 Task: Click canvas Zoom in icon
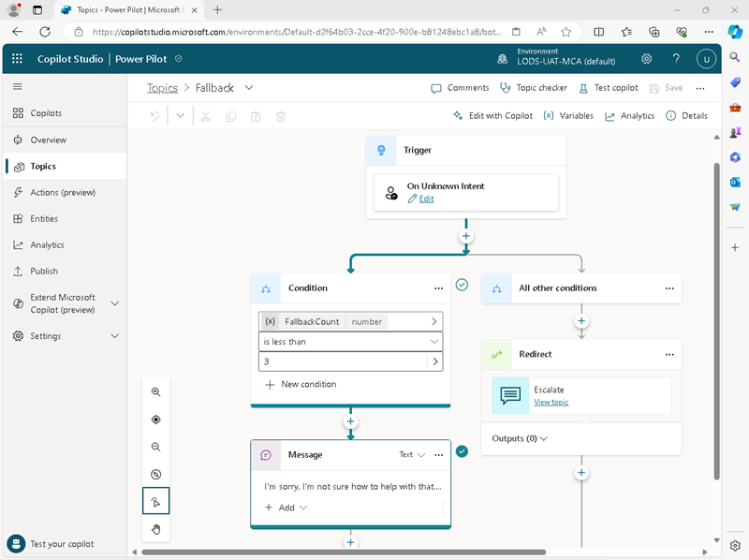pyautogui.click(x=155, y=391)
